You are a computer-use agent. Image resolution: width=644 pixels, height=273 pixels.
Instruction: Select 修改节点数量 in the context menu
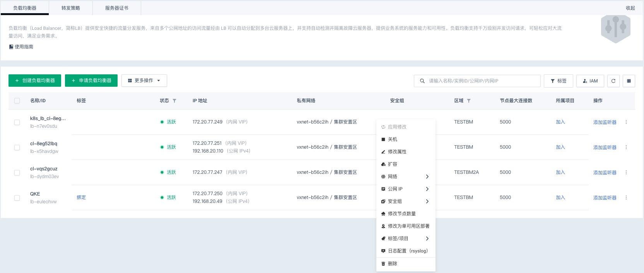401,214
